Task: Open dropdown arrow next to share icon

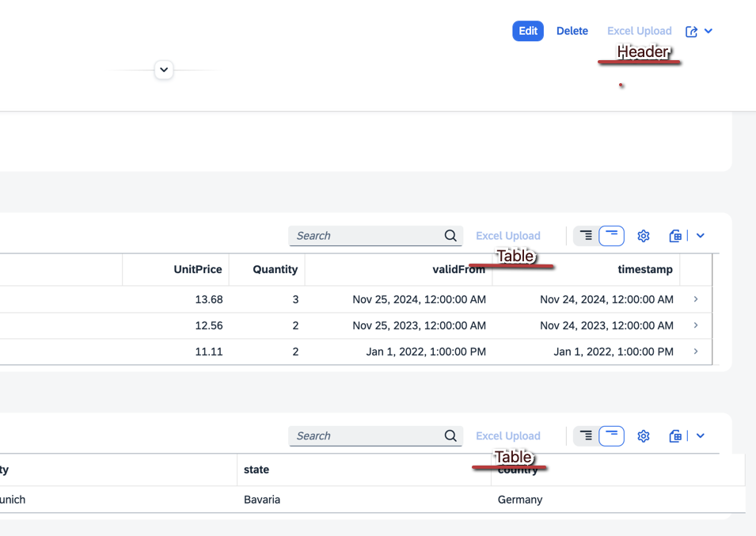Action: tap(709, 31)
